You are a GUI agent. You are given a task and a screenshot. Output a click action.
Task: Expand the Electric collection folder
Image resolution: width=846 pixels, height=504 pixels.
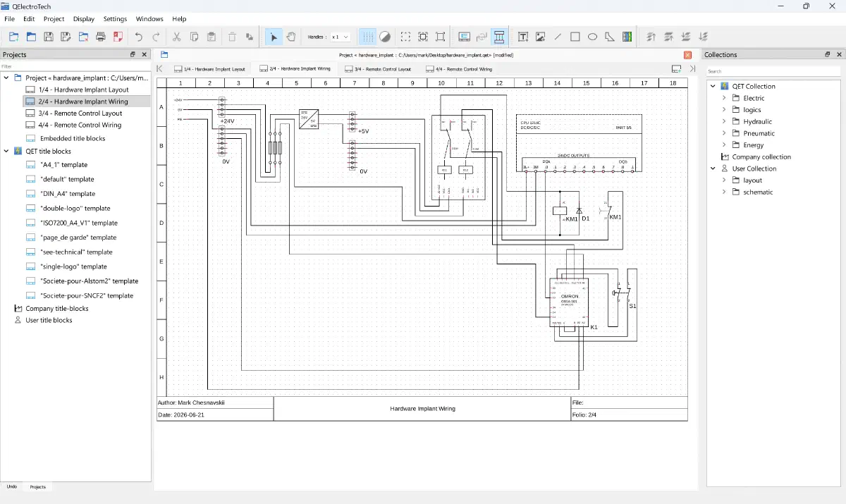(724, 98)
